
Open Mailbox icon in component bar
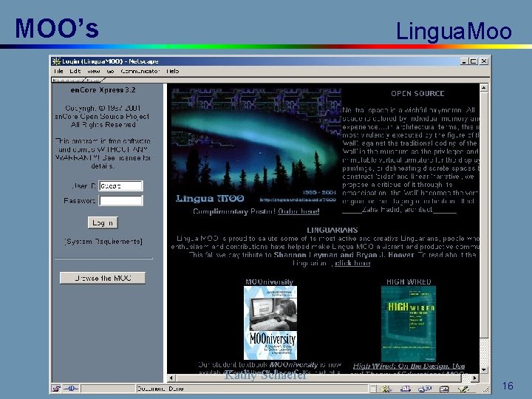click(x=406, y=389)
